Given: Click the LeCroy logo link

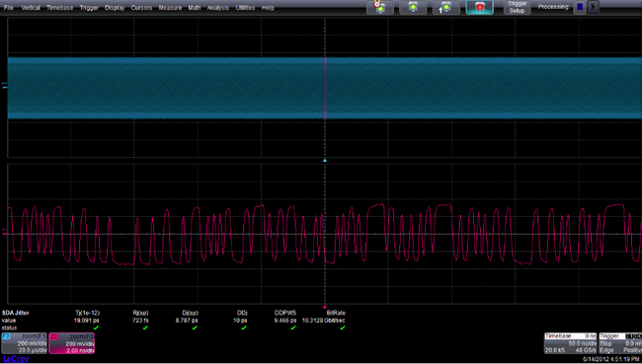Looking at the screenshot, I should [x=16, y=359].
